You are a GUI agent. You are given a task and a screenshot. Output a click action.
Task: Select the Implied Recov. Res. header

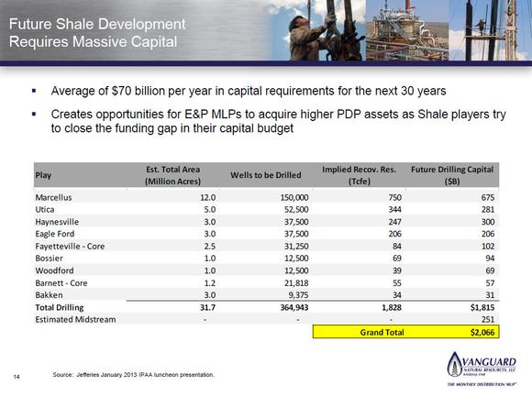359,175
